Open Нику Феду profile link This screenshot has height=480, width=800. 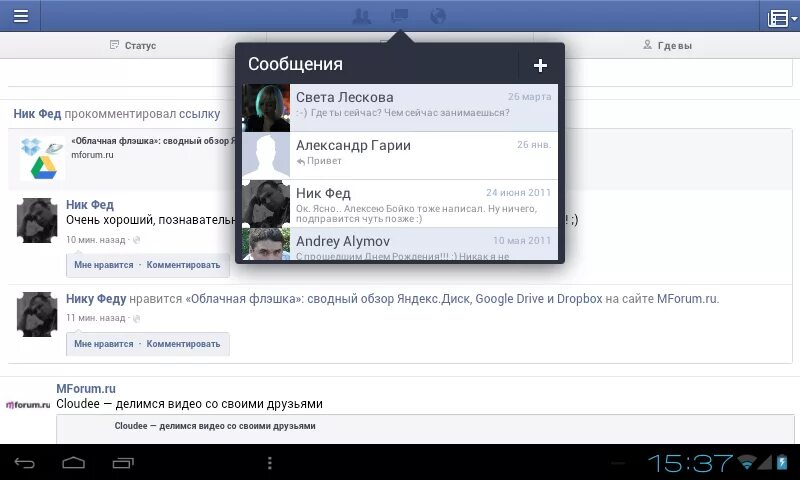pyautogui.click(x=96, y=299)
